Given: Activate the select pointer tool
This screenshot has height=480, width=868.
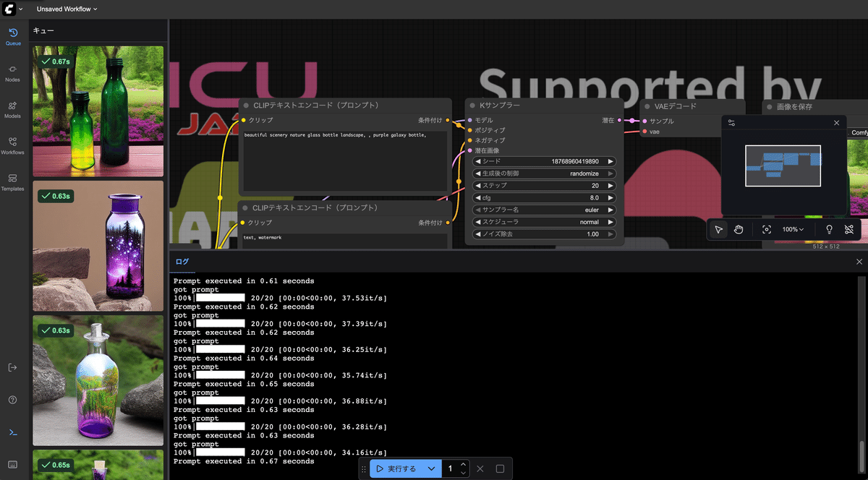Looking at the screenshot, I should click(718, 229).
